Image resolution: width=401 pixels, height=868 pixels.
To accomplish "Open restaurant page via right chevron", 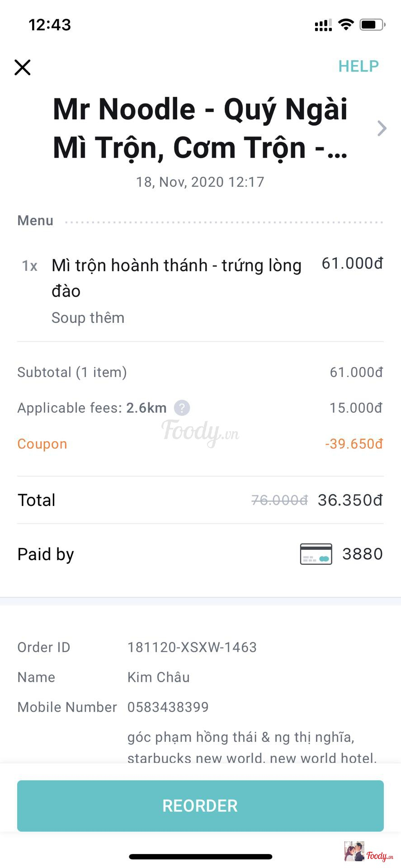I will [x=382, y=128].
